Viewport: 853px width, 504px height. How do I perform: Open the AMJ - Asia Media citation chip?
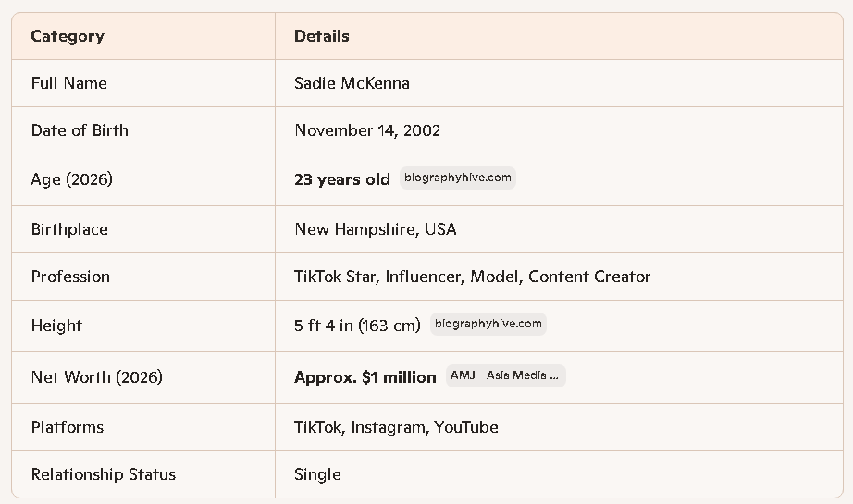pos(504,375)
